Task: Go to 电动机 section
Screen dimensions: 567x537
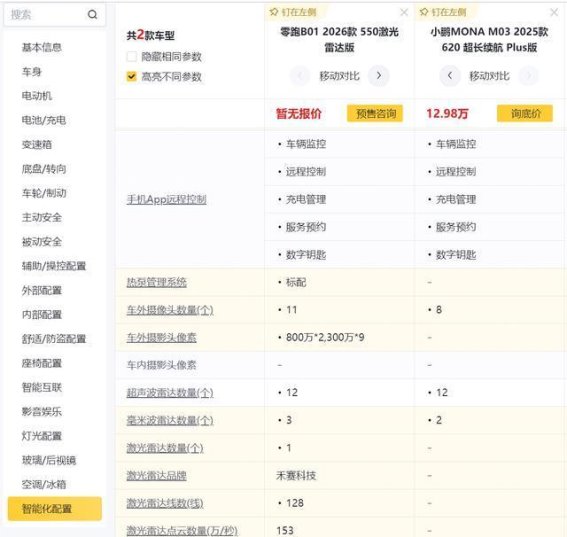Action: coord(37,96)
